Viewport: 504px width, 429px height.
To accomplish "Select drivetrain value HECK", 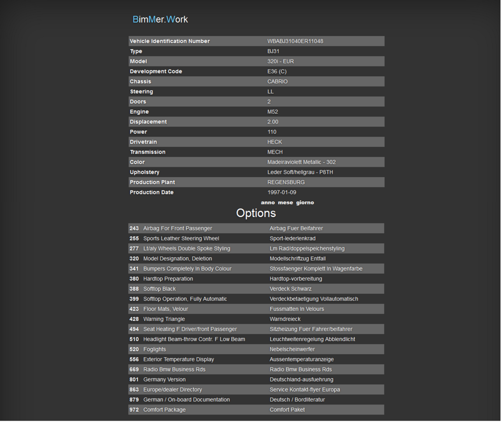I will pyautogui.click(x=275, y=142).
